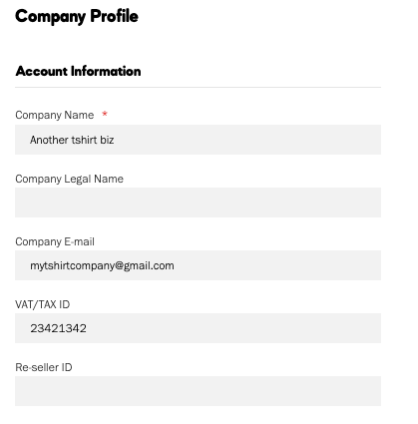Viewport: 418px width, 424px height.
Task: Click the red required-field asterisk
Action: click(x=105, y=114)
